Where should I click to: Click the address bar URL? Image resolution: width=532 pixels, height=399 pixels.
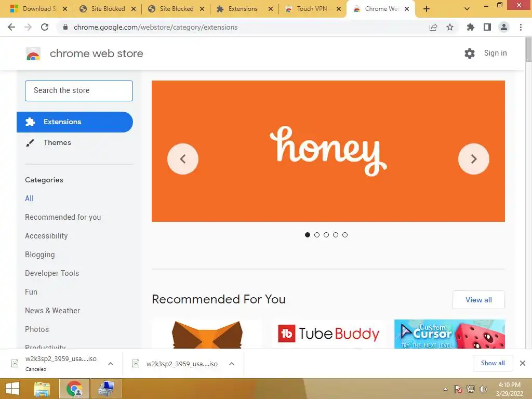pos(155,27)
